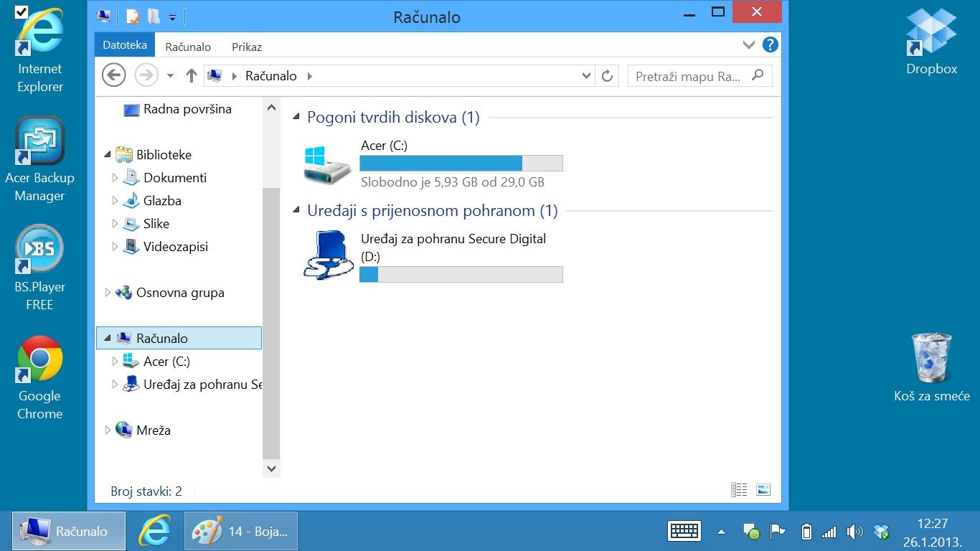Collapse the Pogoni tvrdih diskova group
Image resolution: width=980 pixels, height=551 pixels.
tap(297, 118)
